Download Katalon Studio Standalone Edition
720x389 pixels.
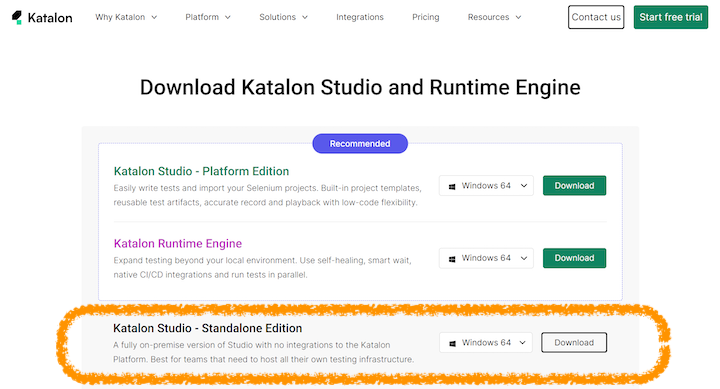(574, 343)
